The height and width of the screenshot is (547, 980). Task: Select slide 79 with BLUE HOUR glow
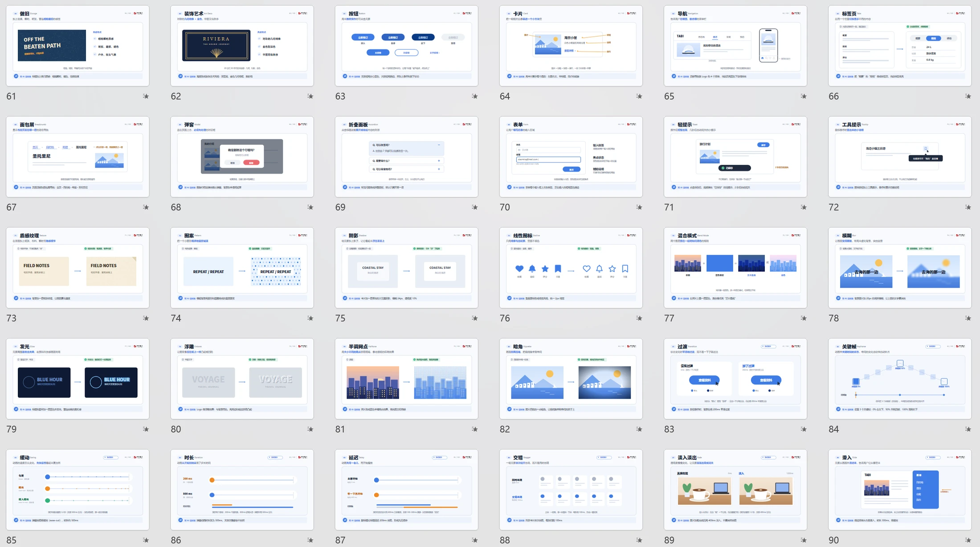click(x=78, y=379)
